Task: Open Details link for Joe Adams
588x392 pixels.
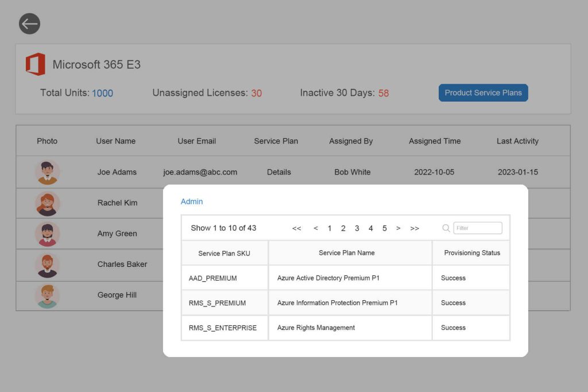Action: pyautogui.click(x=278, y=172)
